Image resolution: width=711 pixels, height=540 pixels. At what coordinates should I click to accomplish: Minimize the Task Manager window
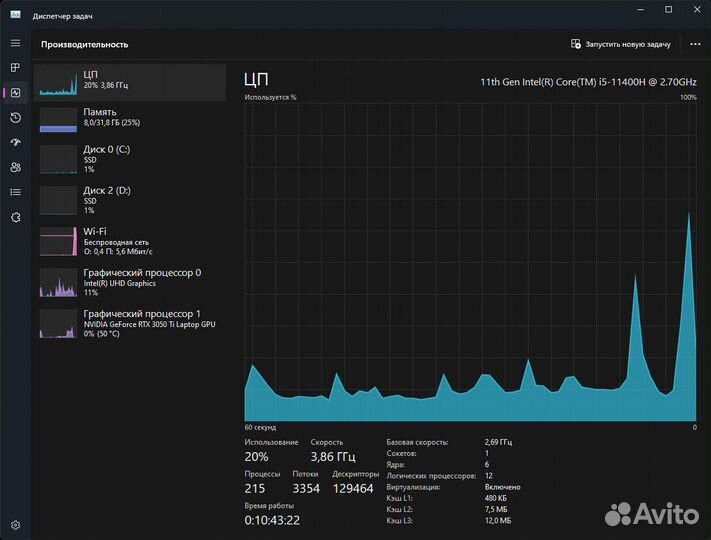pyautogui.click(x=641, y=10)
